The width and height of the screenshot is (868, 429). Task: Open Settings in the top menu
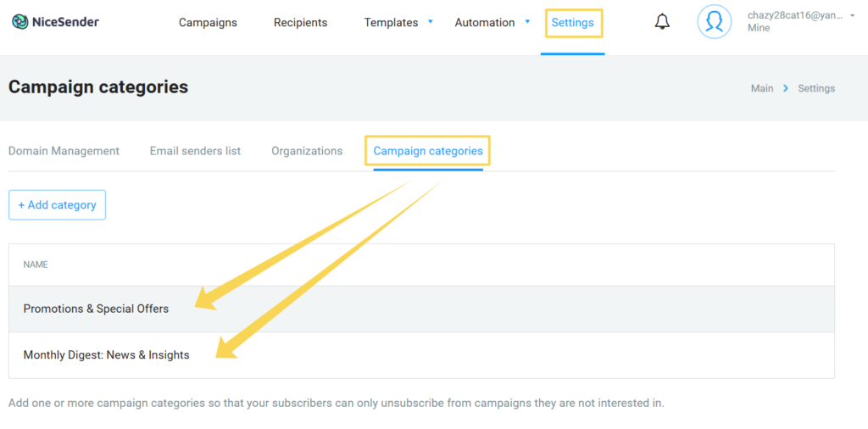click(x=573, y=23)
